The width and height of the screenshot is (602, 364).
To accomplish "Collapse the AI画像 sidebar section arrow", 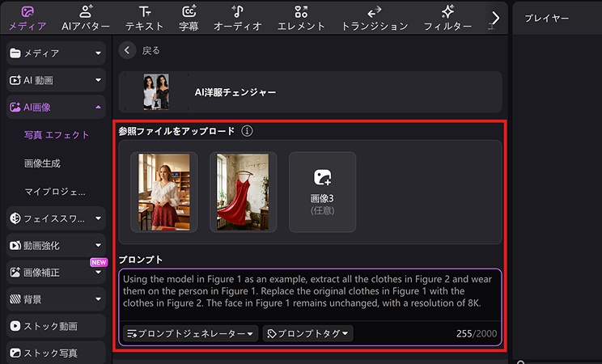I will coord(98,107).
